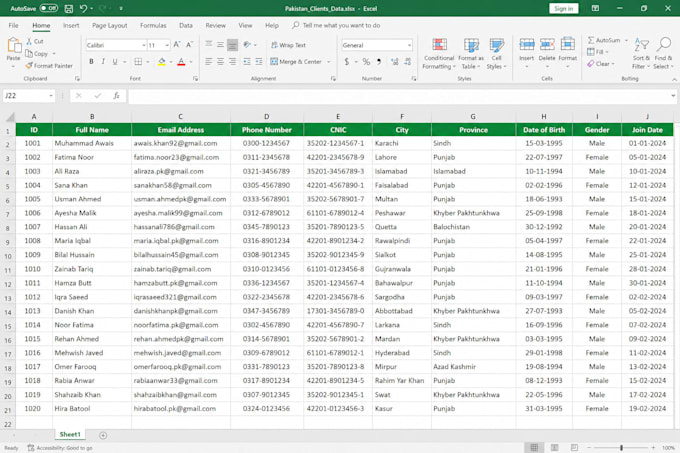The width and height of the screenshot is (680, 453).
Task: Click the Delete cells icon
Action: [x=547, y=44]
